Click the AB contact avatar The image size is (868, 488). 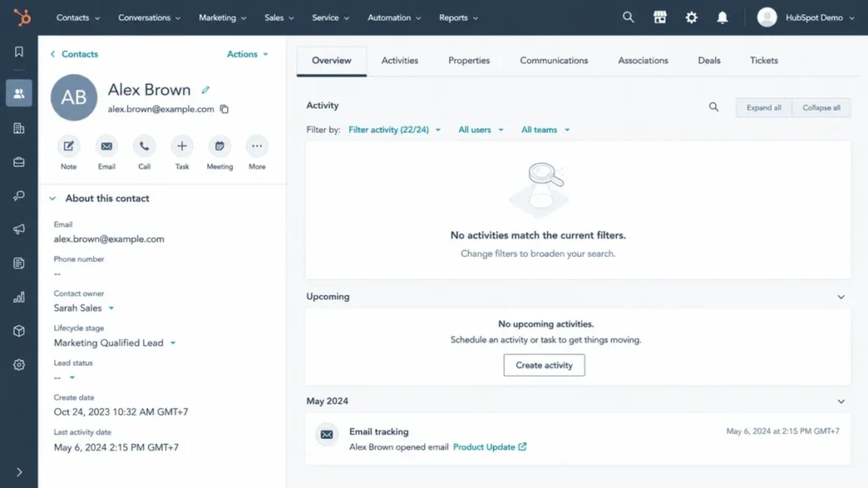pyautogui.click(x=74, y=97)
